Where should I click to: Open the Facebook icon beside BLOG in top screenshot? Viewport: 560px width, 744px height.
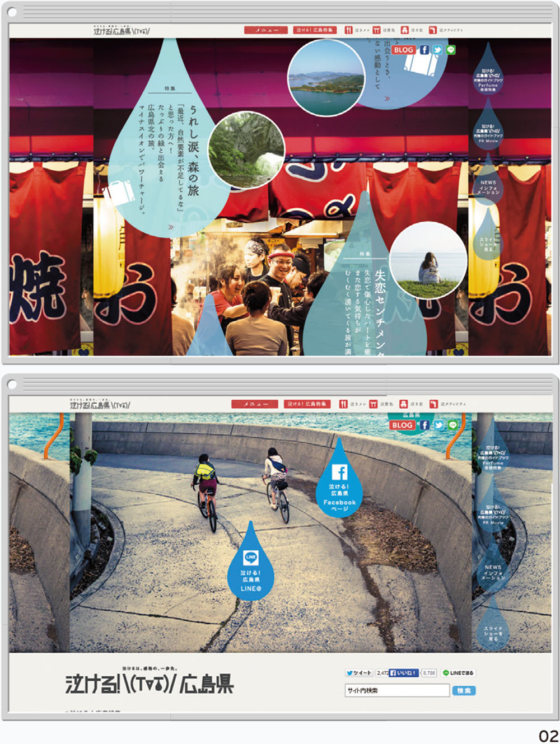[424, 50]
